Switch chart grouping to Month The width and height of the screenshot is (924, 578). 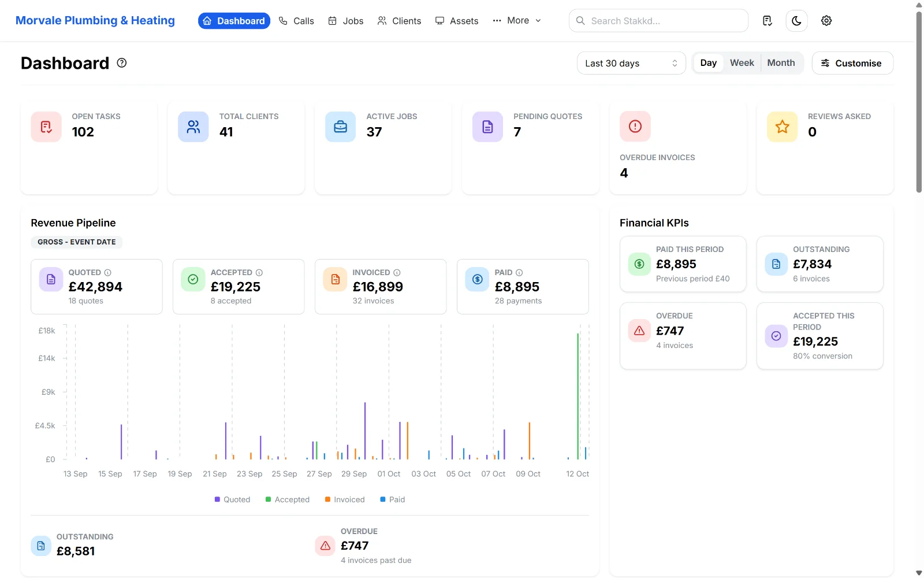[781, 63]
